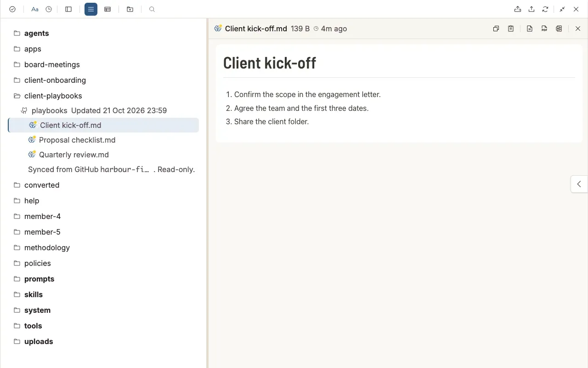Close the Client kick-off.md preview pane
The height and width of the screenshot is (368, 588).
[x=578, y=29]
